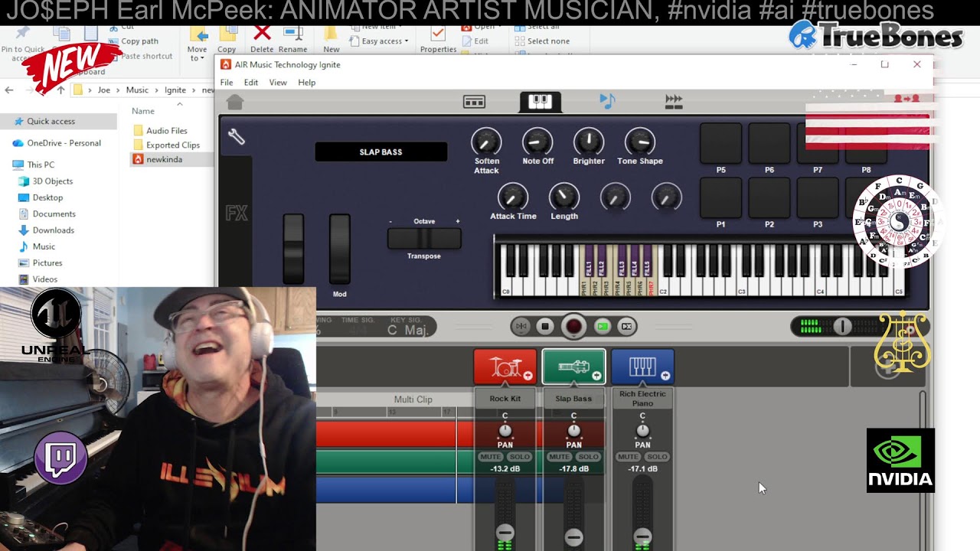Select the green Slap Bass guitar icon
The image size is (980, 551).
tap(573, 367)
